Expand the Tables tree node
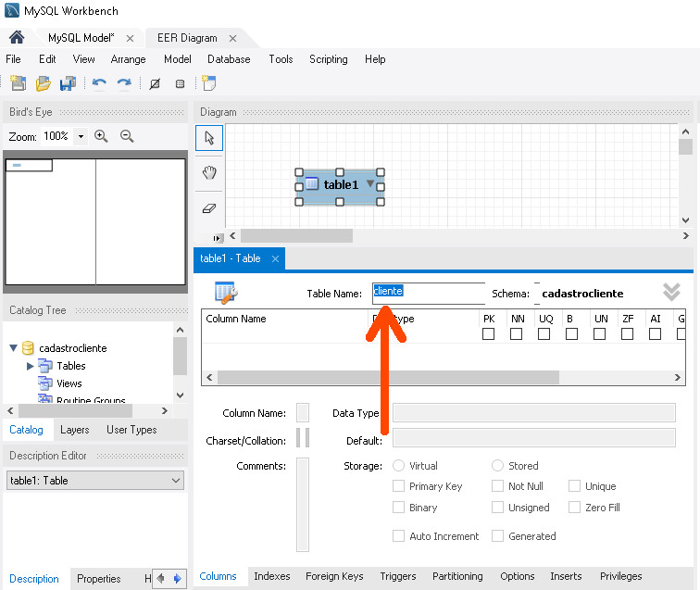The height and width of the screenshot is (590, 700). click(x=31, y=366)
